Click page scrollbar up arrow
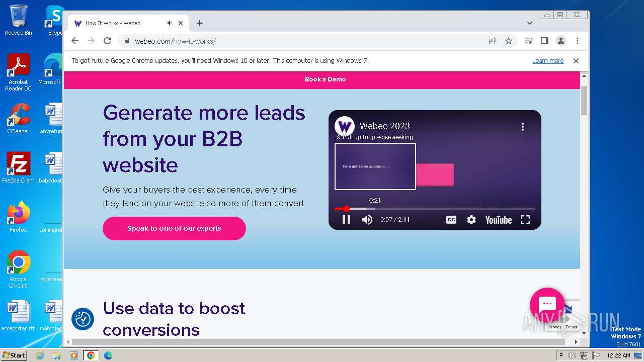The height and width of the screenshot is (362, 644). (584, 75)
